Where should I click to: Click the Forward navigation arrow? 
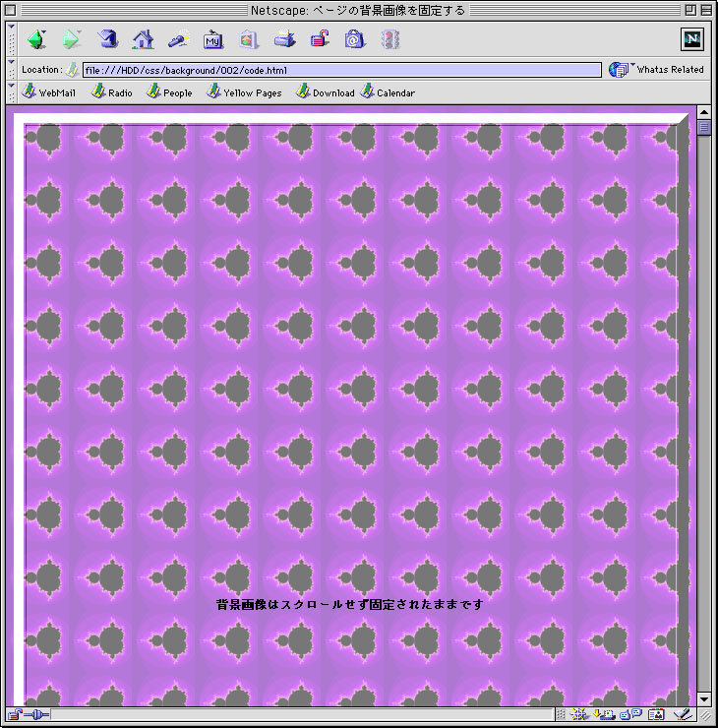point(72,39)
